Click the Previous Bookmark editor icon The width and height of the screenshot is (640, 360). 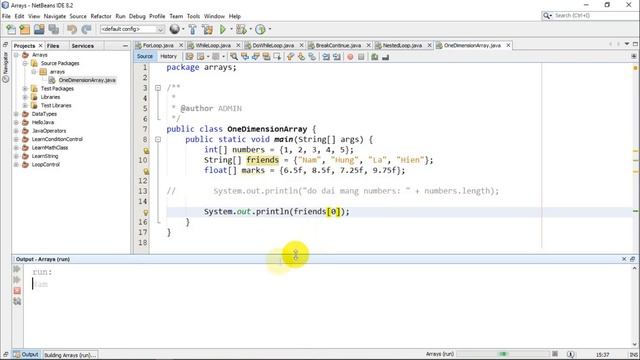pyautogui.click(x=291, y=57)
